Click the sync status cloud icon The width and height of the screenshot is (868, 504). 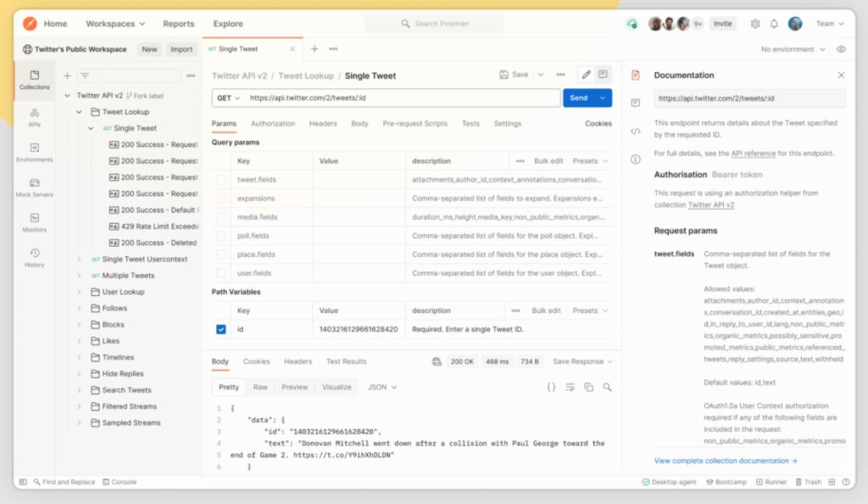[x=632, y=24]
